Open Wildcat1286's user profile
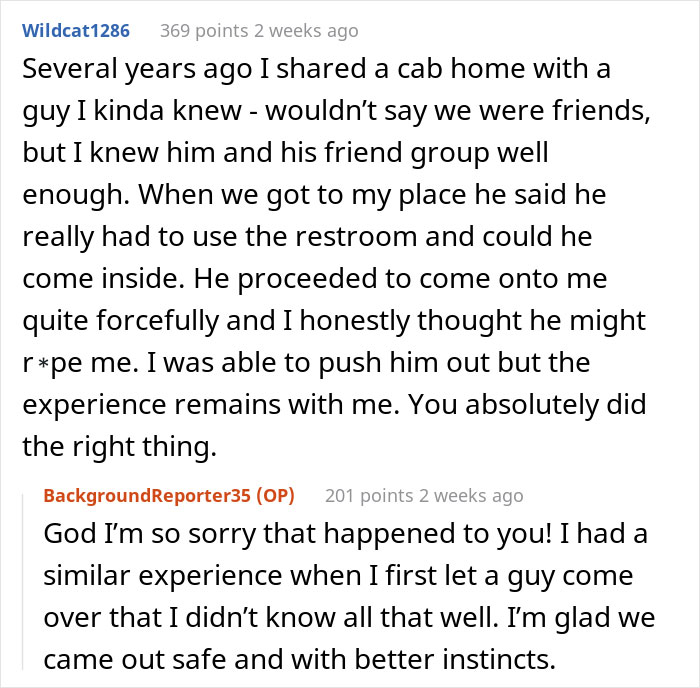 point(76,30)
